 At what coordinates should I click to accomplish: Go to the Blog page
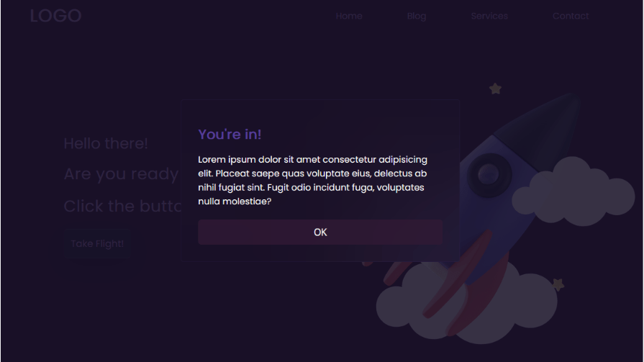click(417, 16)
